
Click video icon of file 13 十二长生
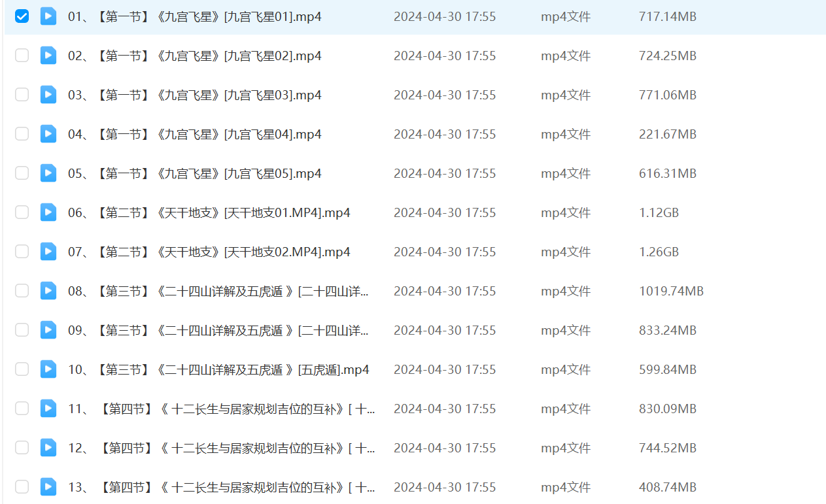(48, 487)
